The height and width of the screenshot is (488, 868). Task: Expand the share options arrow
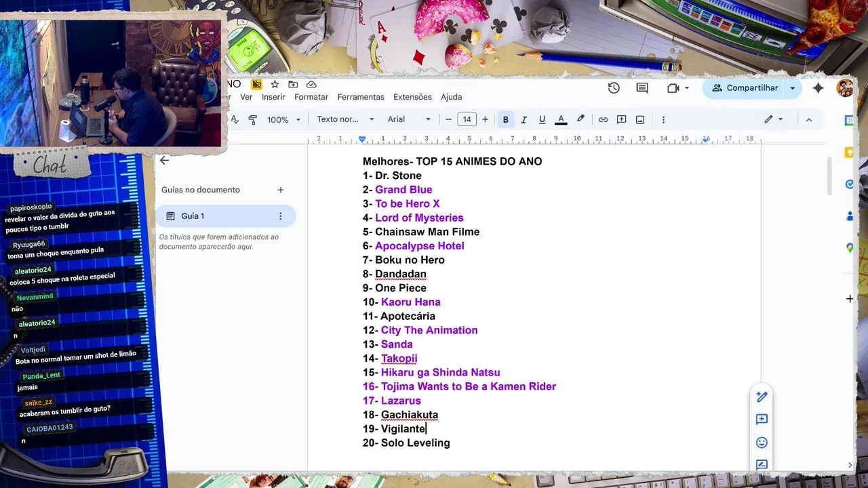792,88
